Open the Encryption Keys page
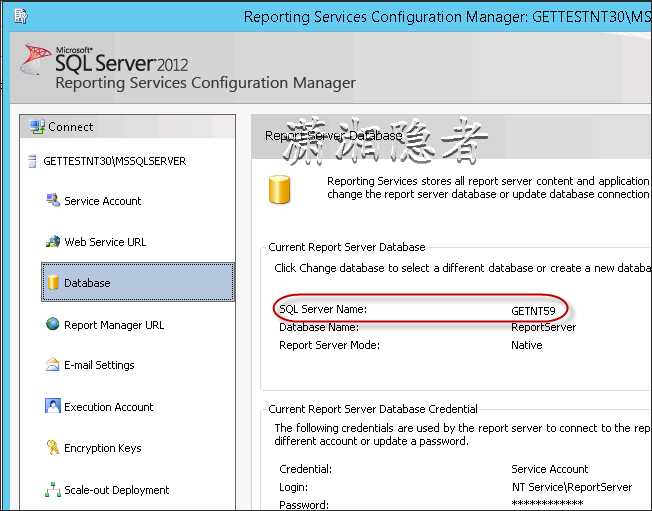652x511 pixels. (103, 448)
